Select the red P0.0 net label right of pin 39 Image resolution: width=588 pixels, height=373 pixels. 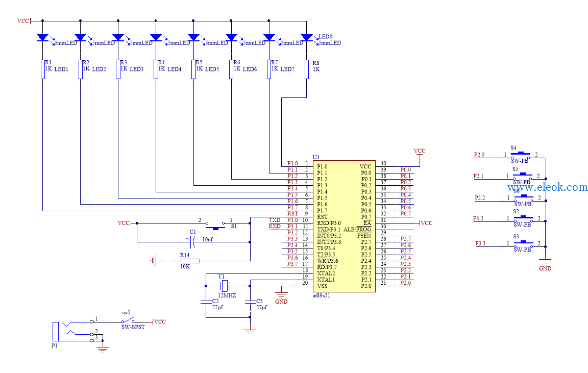[406, 170]
